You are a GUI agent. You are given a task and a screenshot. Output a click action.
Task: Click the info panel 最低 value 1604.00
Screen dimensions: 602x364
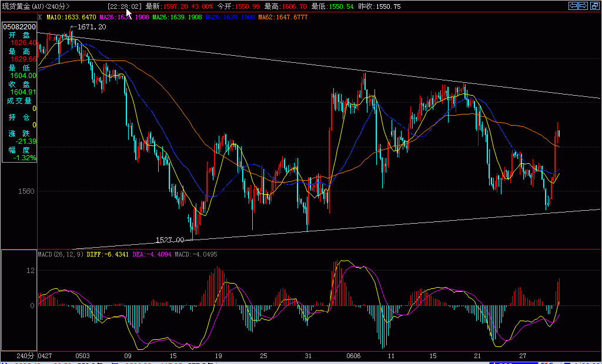point(24,76)
